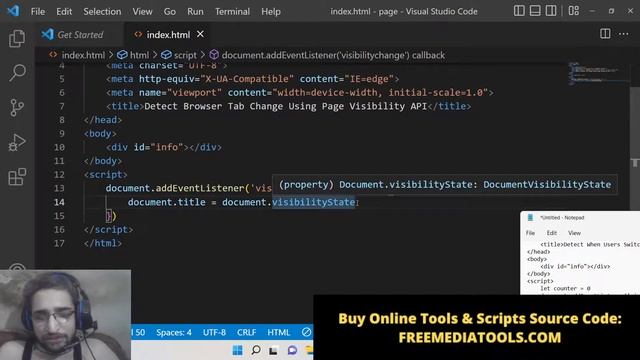Open the Explorer view in activity bar

pos(17,39)
